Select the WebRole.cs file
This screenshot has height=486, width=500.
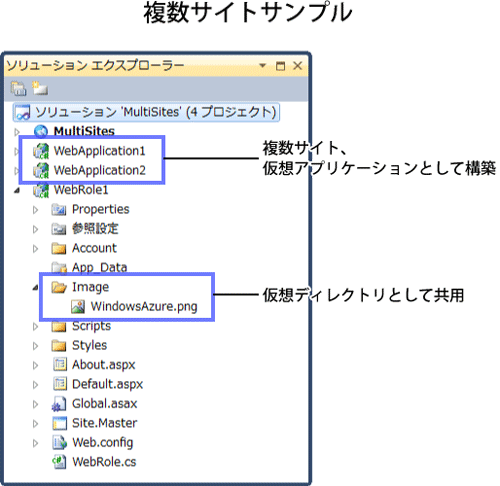[104, 462]
